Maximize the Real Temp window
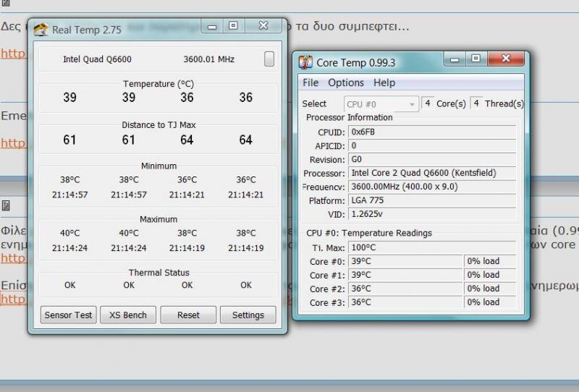 point(233,26)
